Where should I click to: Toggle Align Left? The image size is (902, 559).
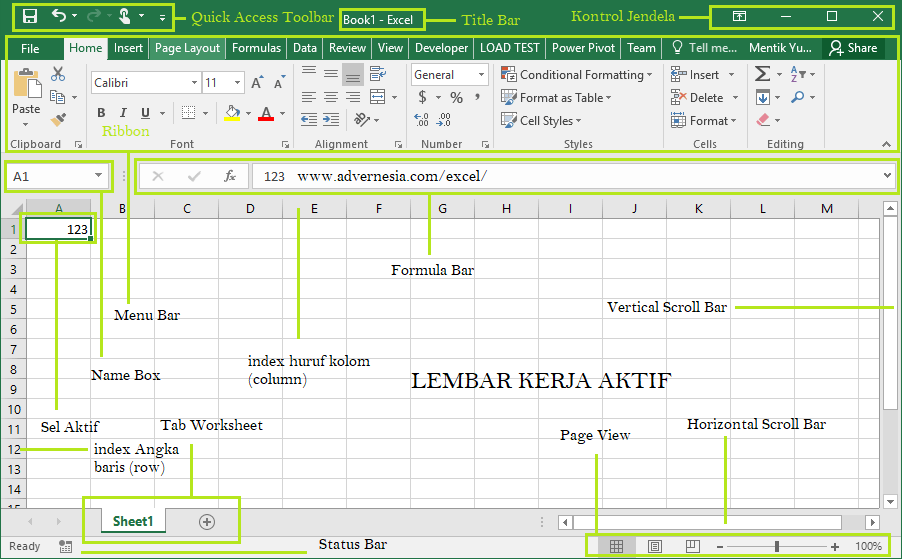309,97
